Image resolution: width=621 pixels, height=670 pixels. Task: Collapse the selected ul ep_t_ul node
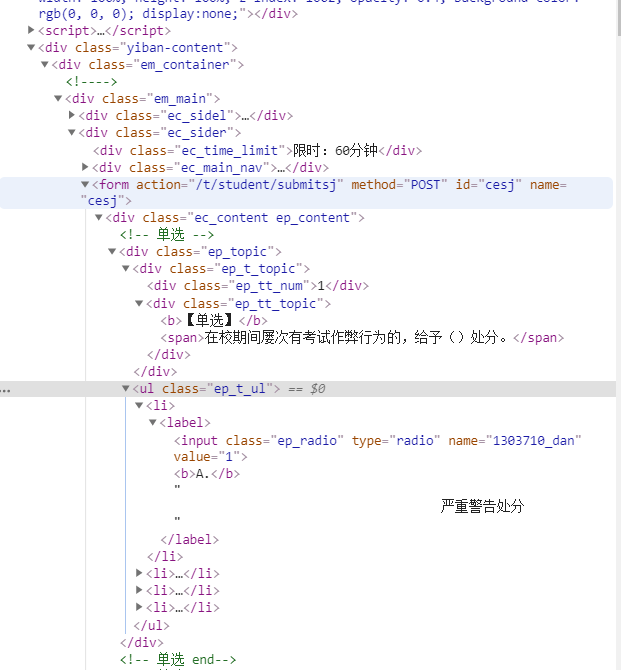126,388
